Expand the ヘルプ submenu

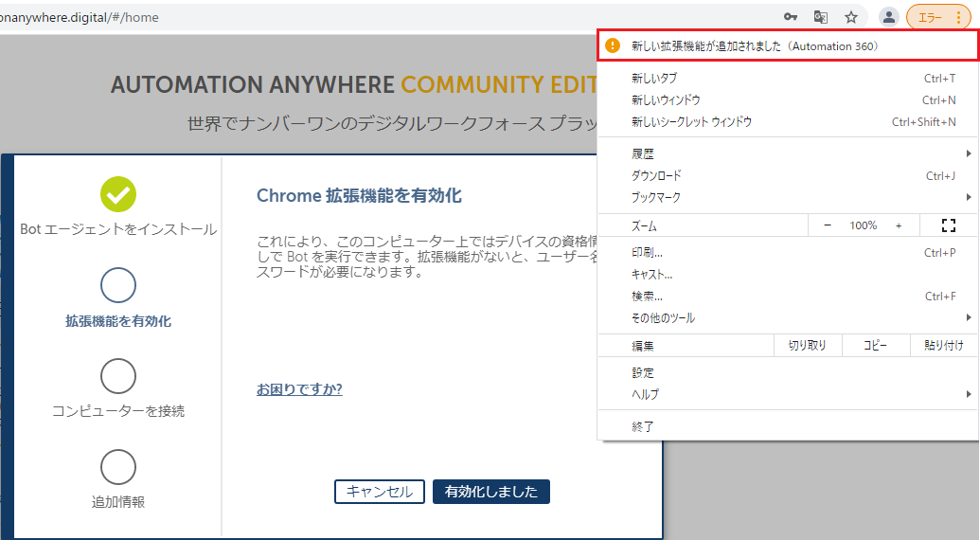788,394
